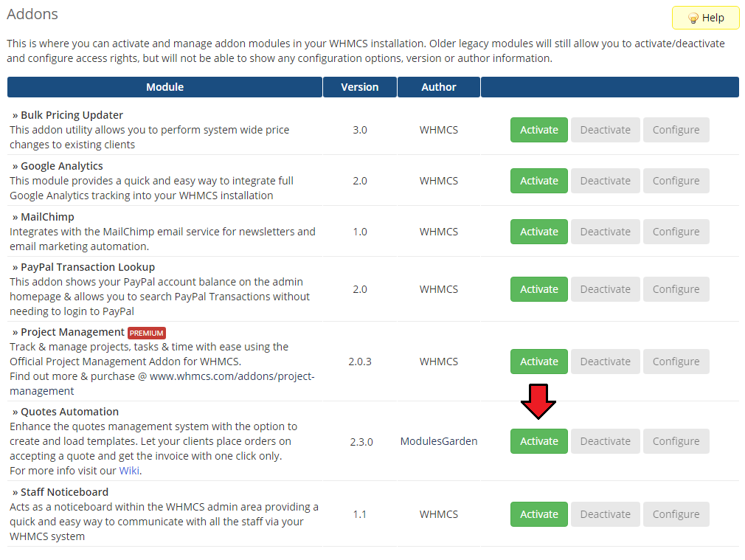Click Configure for Project Management
The height and width of the screenshot is (560, 745).
coord(676,362)
